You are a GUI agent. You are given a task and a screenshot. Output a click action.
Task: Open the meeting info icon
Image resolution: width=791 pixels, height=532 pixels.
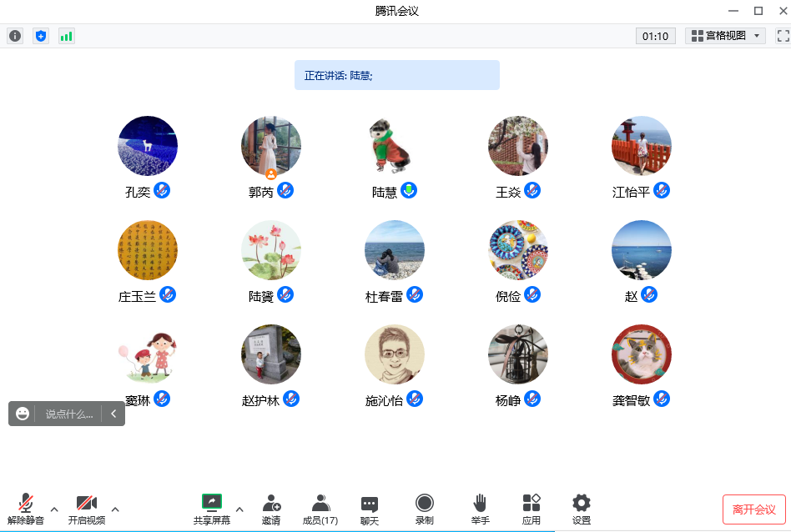[15, 36]
